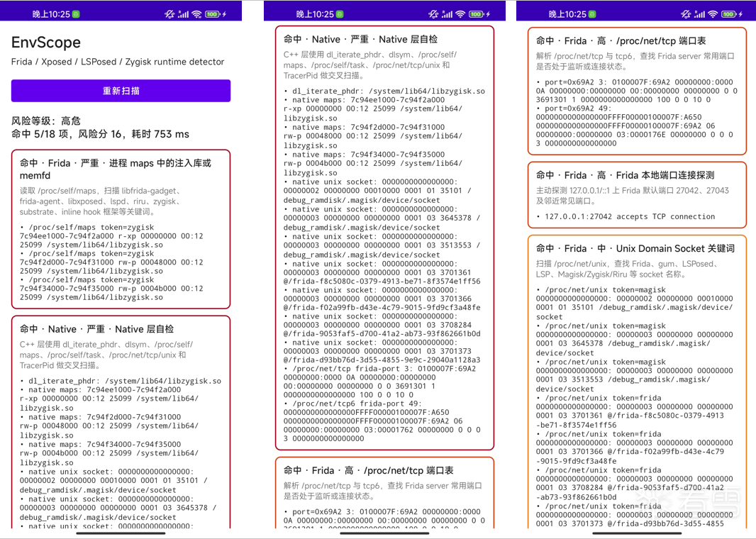The width and height of the screenshot is (756, 539).
Task: Open the Frida 本地端口连接探测 card
Action: pos(637,195)
